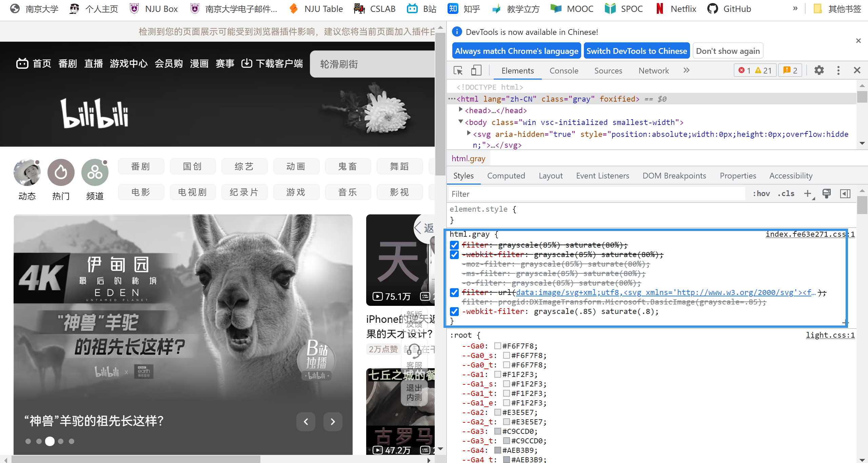The image size is (868, 463).
Task: Click the new style rule plus icon
Action: pyautogui.click(x=808, y=193)
